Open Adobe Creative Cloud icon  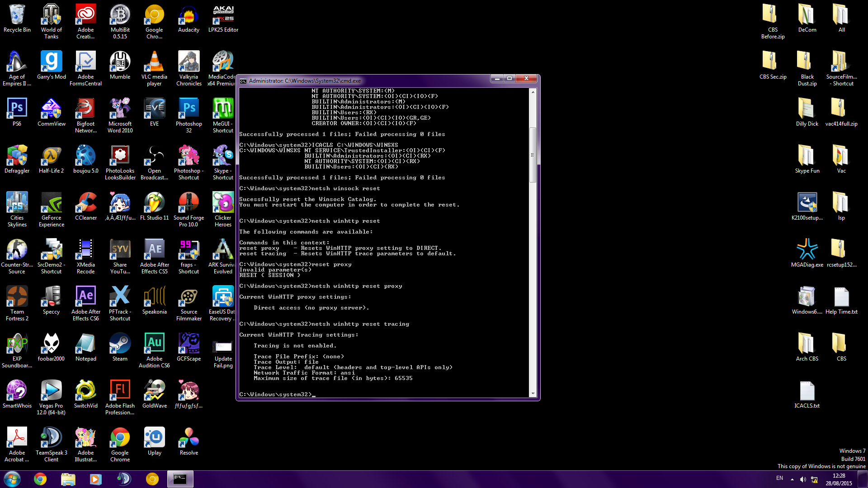coord(85,21)
